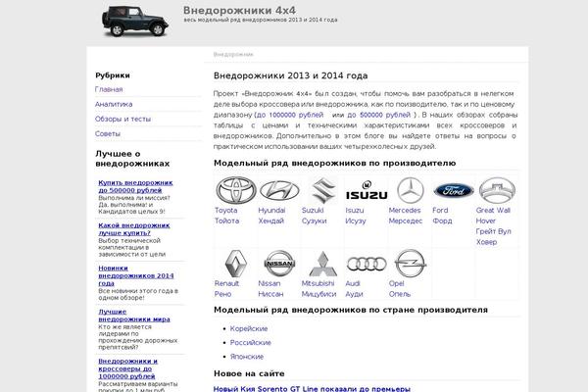Click the Рубрики sidebar heading
Image resolution: width=588 pixels, height=392 pixels.
[113, 75]
